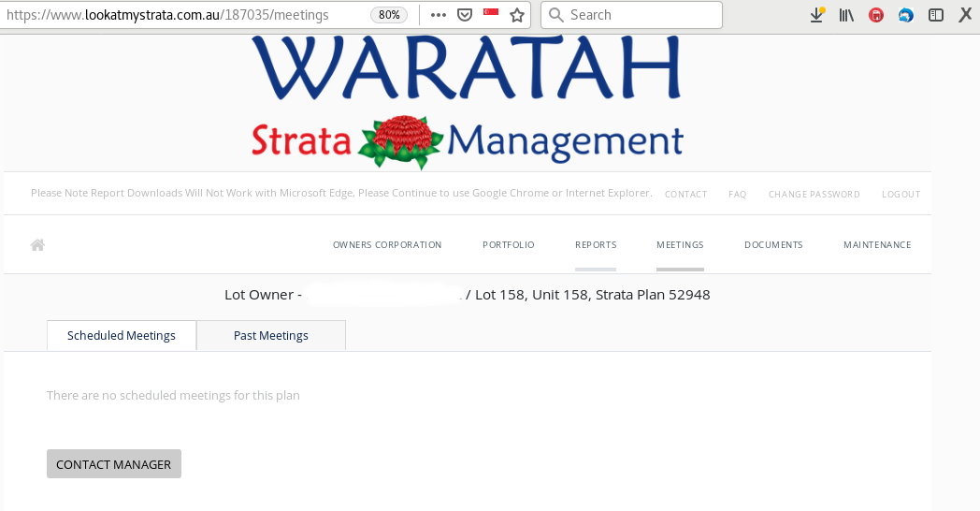Go to the home icon on the portal
Viewport: 980px width, 511px height.
coord(37,244)
